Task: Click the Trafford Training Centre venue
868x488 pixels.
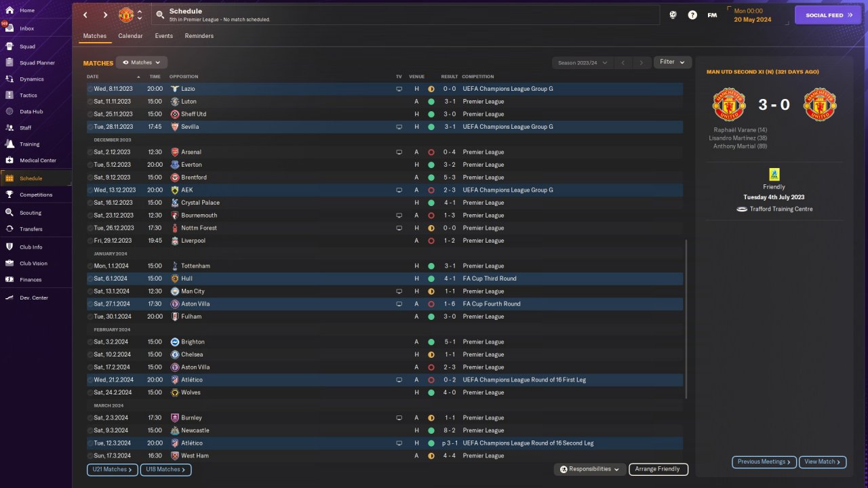Action: pyautogui.click(x=781, y=209)
